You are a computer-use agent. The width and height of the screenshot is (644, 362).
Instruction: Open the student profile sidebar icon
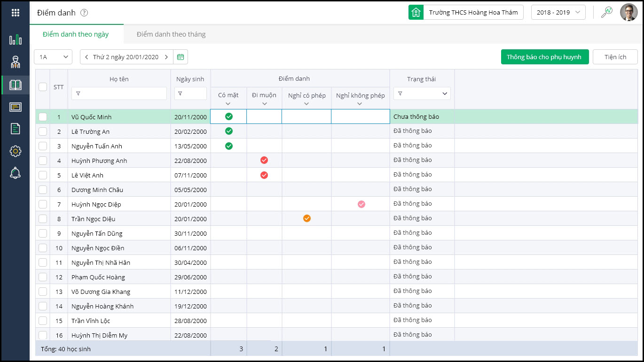15,62
